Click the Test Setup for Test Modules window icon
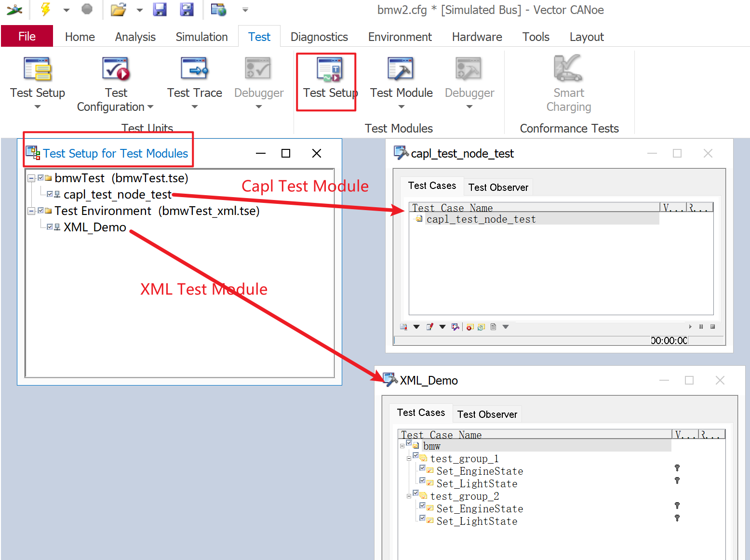This screenshot has width=750, height=560. (33, 153)
